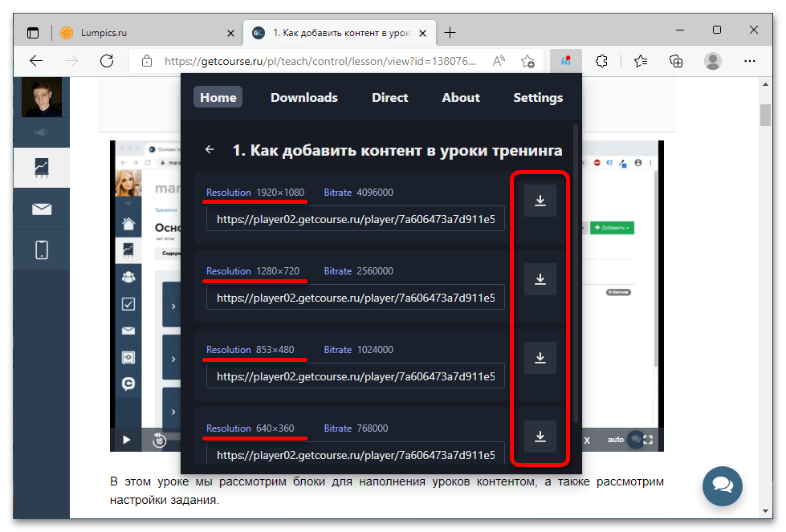Click the video downloader extension icon

point(566,61)
